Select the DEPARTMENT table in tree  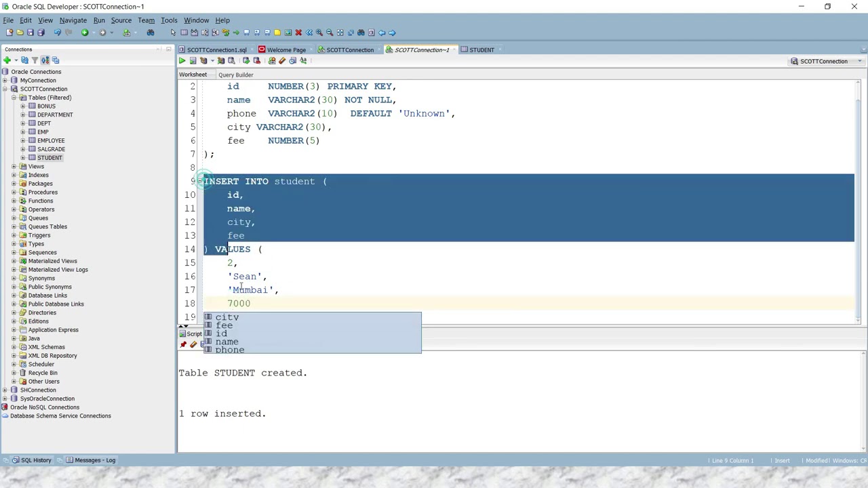55,115
